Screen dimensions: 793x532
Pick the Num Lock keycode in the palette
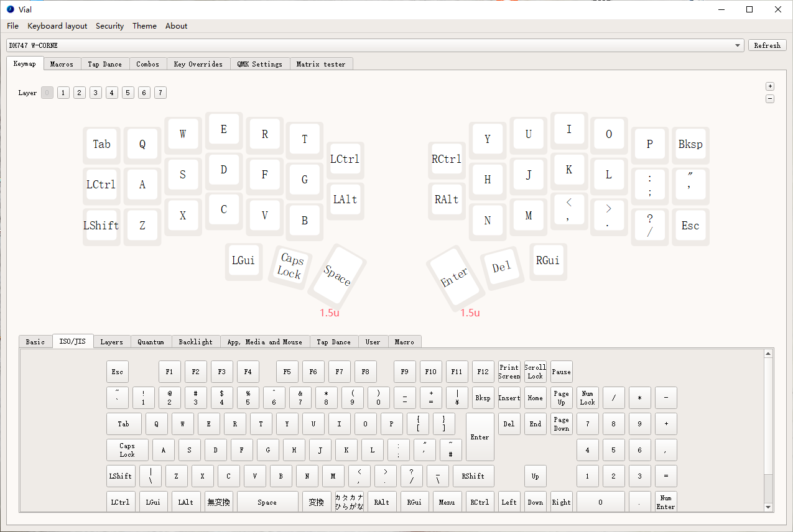pyautogui.click(x=587, y=398)
